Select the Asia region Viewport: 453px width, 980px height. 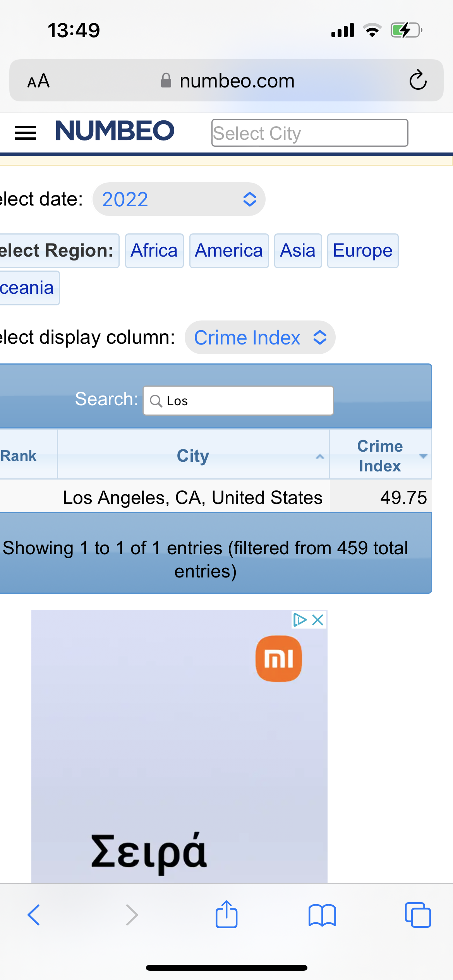click(298, 250)
